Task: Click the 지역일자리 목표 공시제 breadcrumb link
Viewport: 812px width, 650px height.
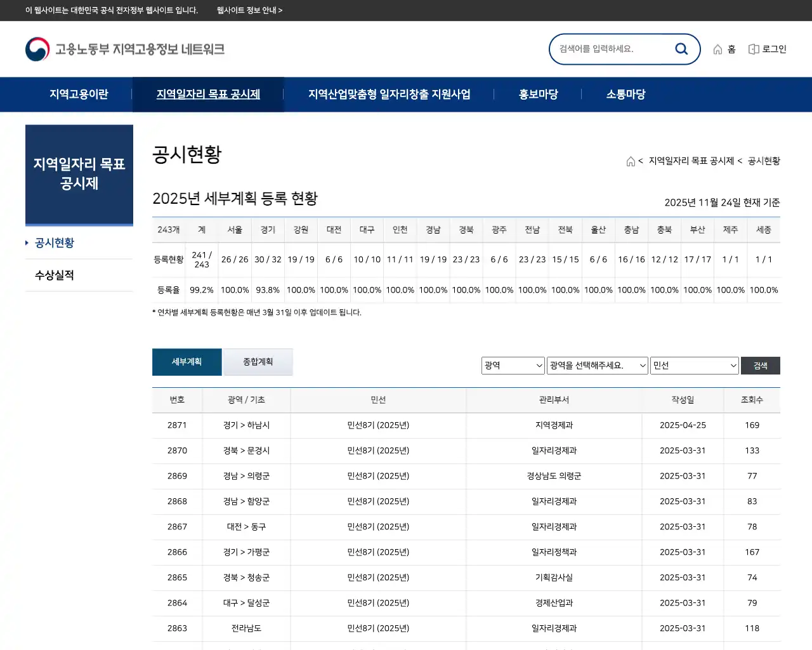Action: coord(691,161)
